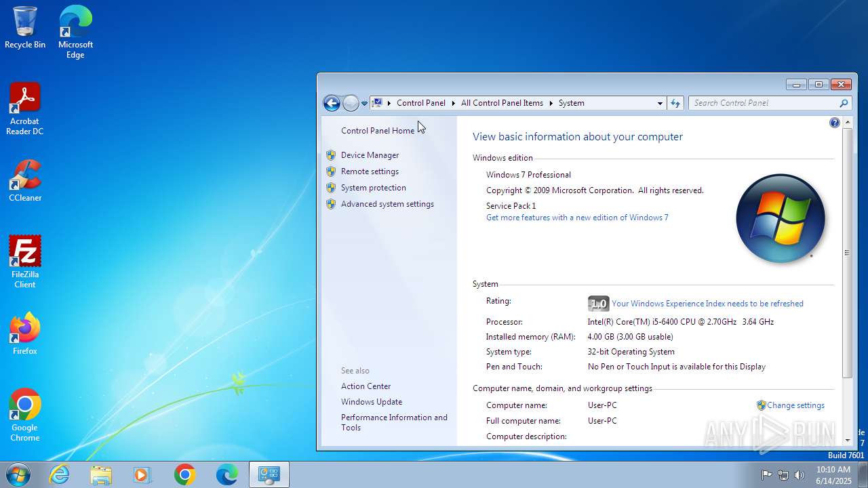This screenshot has width=868, height=488.
Task: Click the 4.00 GB installed memory value
Action: point(630,337)
